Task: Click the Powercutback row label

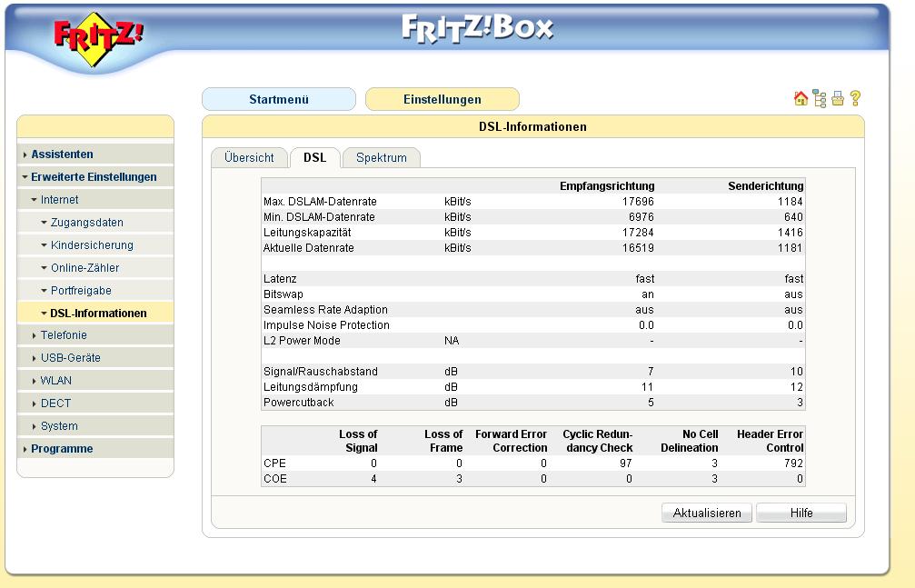Action: point(299,403)
